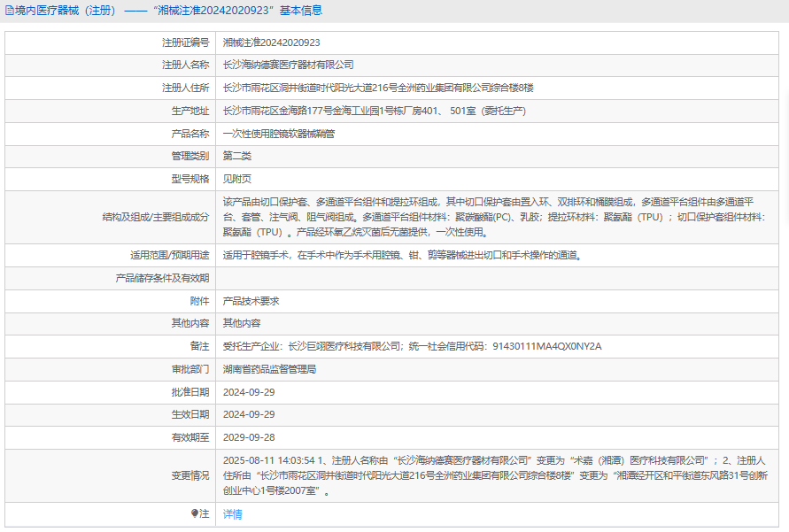Click the 附件 label

(199, 301)
